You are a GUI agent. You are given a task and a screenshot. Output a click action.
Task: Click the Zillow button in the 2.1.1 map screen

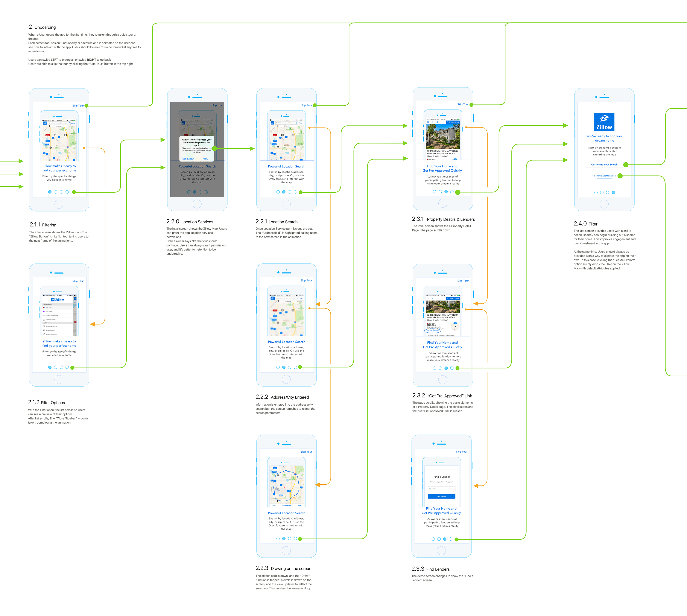tap(45, 123)
